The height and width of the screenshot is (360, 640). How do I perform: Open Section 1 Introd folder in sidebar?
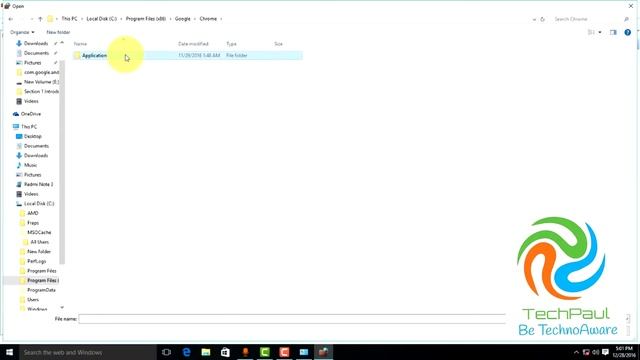[41, 91]
